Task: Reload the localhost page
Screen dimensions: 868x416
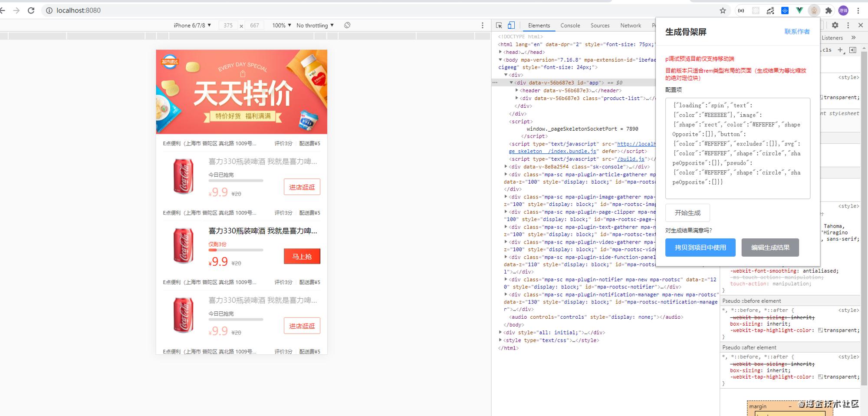Action: pyautogui.click(x=31, y=10)
